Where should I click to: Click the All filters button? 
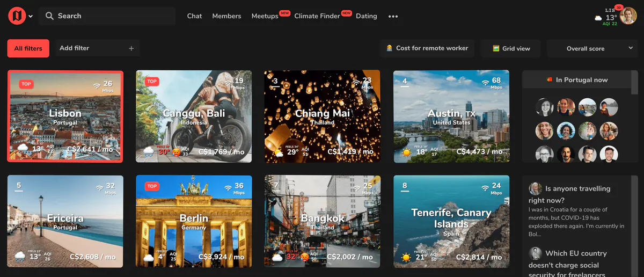coord(28,48)
